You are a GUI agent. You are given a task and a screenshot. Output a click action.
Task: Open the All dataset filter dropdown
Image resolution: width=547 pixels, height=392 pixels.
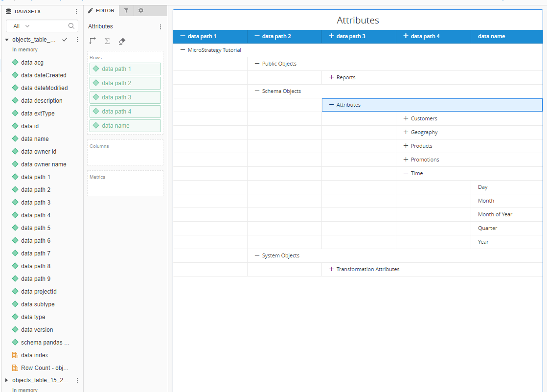(x=22, y=26)
